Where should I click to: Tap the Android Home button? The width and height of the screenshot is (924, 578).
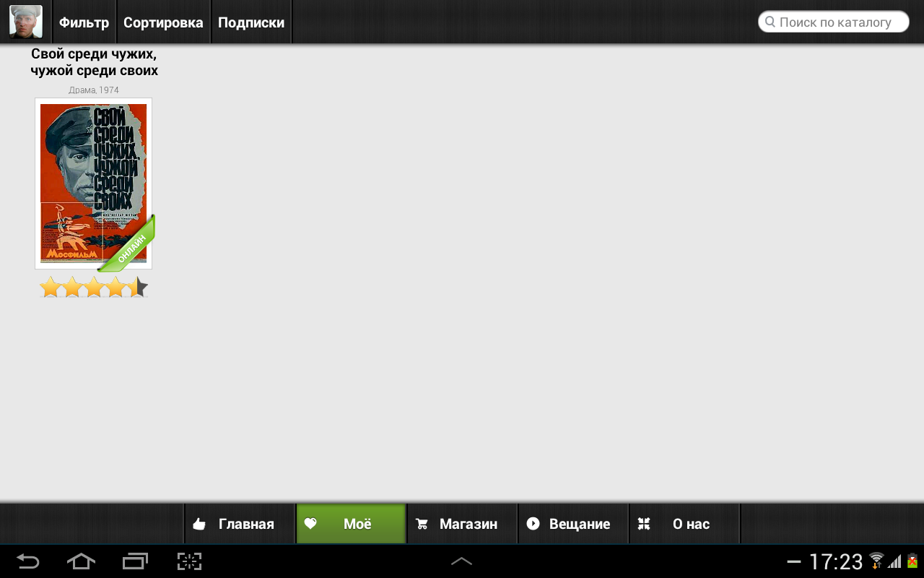pos(81,561)
